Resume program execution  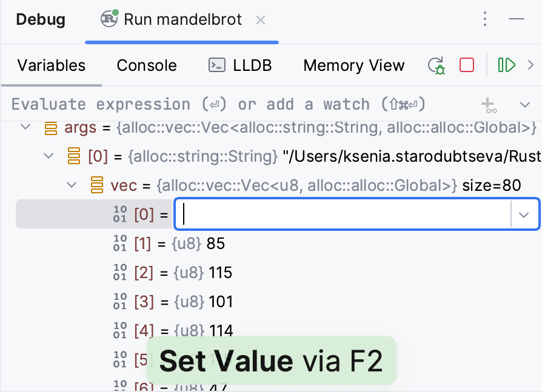coord(506,65)
